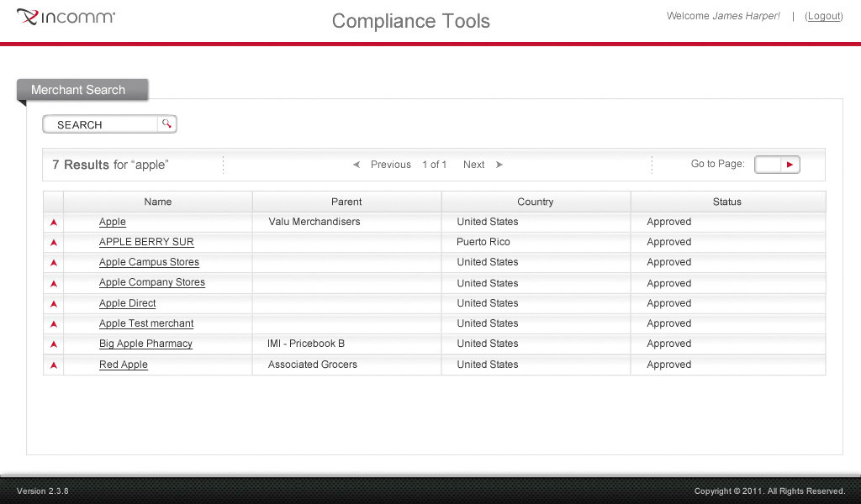861x504 pixels.
Task: Log out via the Logout link
Action: coord(824,16)
